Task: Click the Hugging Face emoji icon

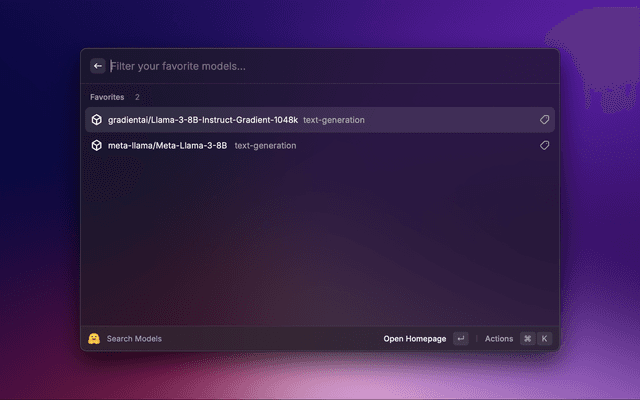Action: [93, 339]
